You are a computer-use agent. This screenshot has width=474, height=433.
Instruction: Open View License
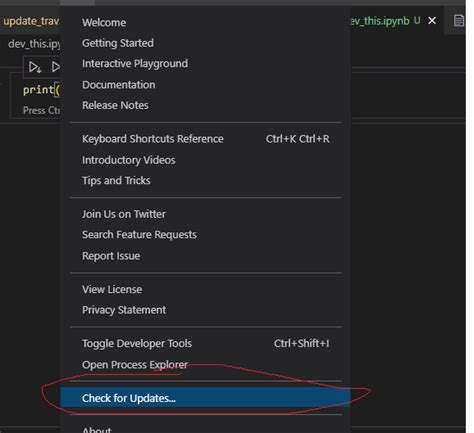tap(205, 289)
